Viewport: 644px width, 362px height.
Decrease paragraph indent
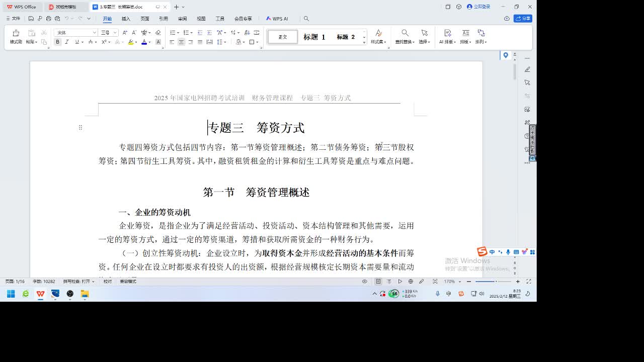200,33
